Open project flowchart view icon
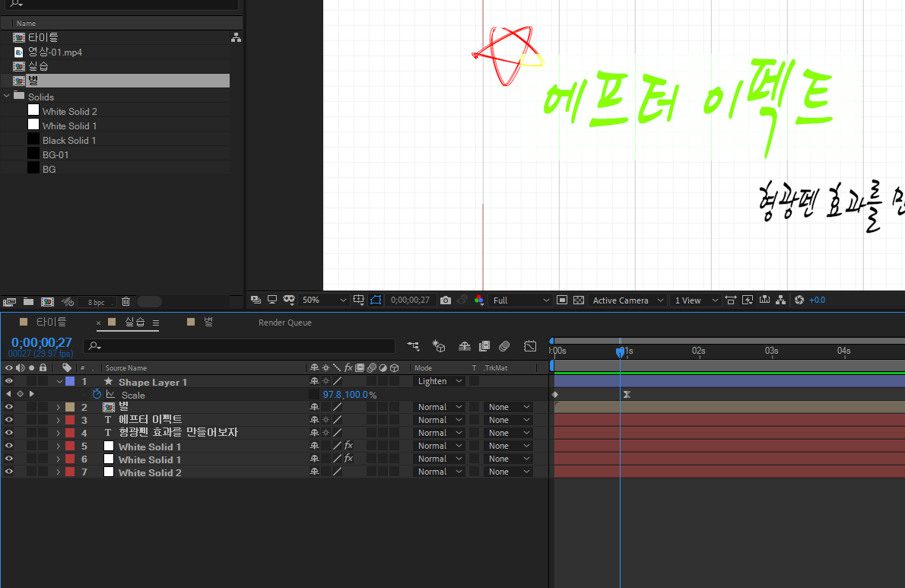The height and width of the screenshot is (588, 905). pyautogui.click(x=236, y=37)
